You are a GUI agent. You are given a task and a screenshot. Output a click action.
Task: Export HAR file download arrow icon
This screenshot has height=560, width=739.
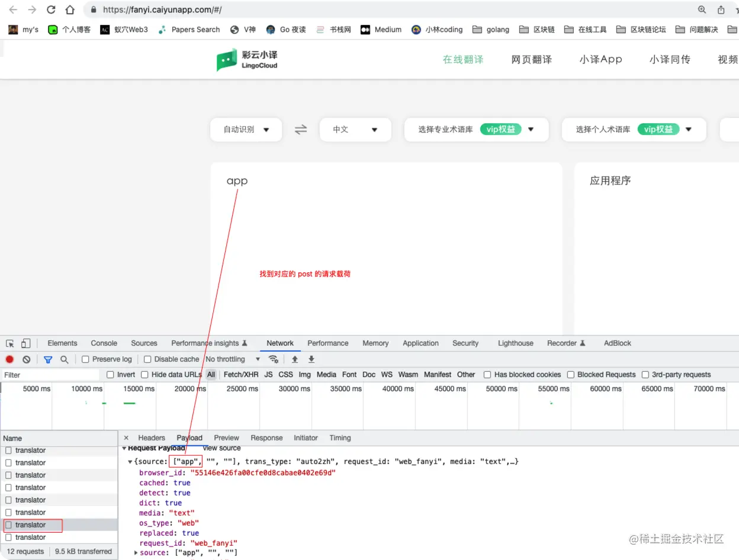pos(311,359)
